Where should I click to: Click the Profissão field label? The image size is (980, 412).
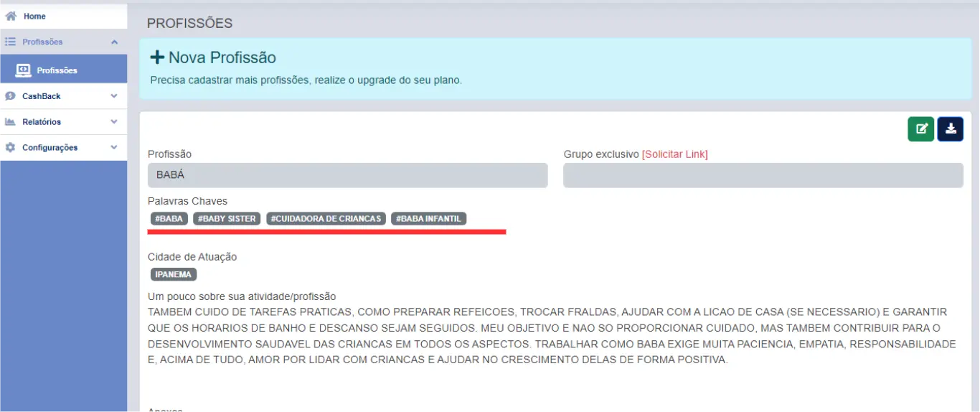tap(170, 154)
